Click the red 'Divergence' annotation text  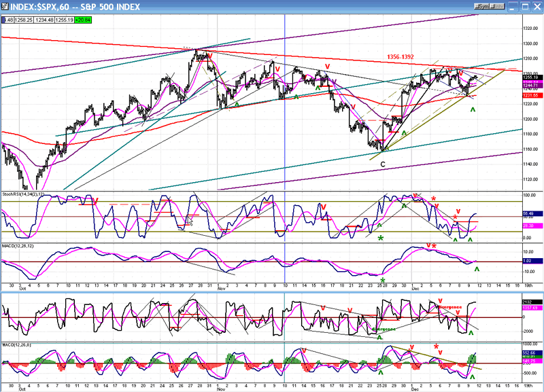(x=449, y=306)
